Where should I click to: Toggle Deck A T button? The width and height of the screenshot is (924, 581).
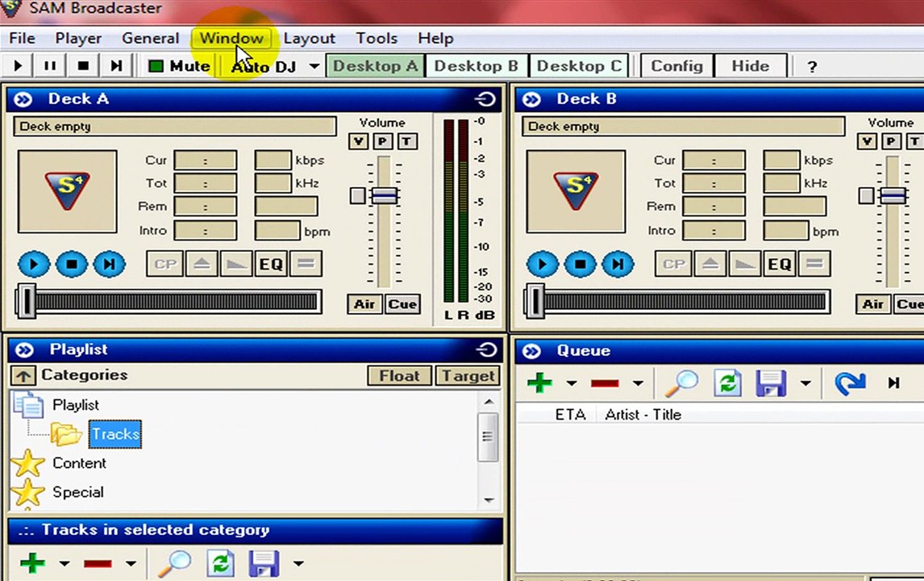[406, 141]
